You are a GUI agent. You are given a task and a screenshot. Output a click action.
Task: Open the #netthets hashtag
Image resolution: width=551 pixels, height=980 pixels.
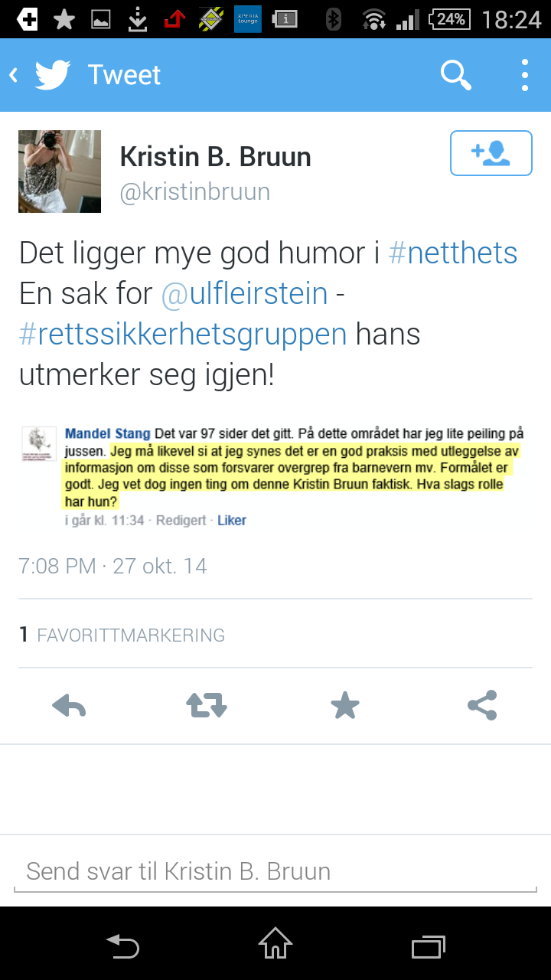pyautogui.click(x=453, y=253)
